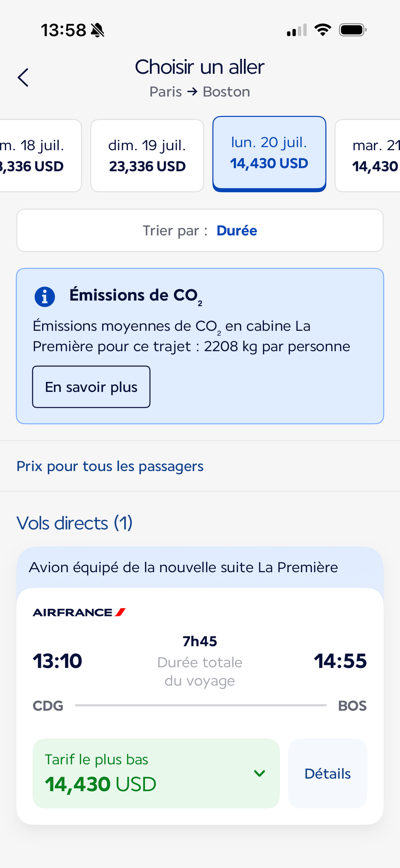
Task: Select the dim. 19 juil. date tab
Action: 147,155
